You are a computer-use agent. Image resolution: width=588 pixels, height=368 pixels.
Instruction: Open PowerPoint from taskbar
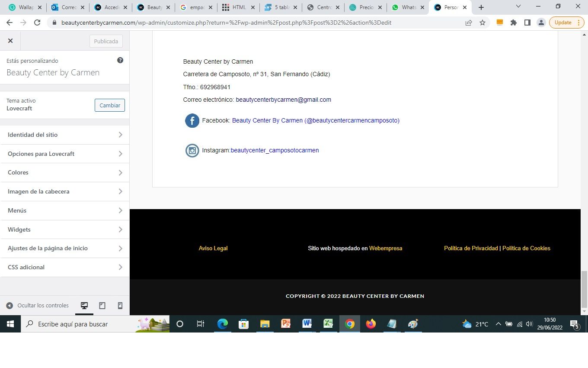pyautogui.click(x=286, y=324)
